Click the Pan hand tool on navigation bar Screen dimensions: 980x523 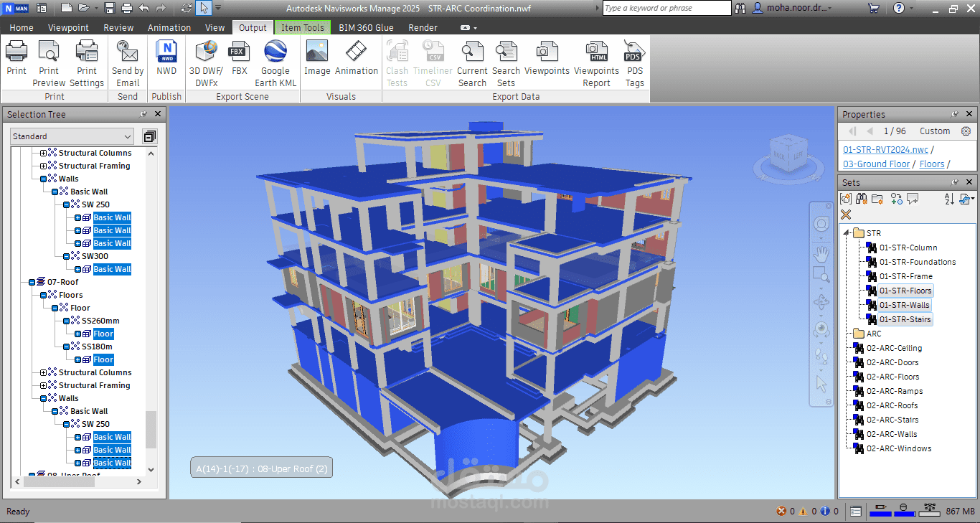pos(821,253)
